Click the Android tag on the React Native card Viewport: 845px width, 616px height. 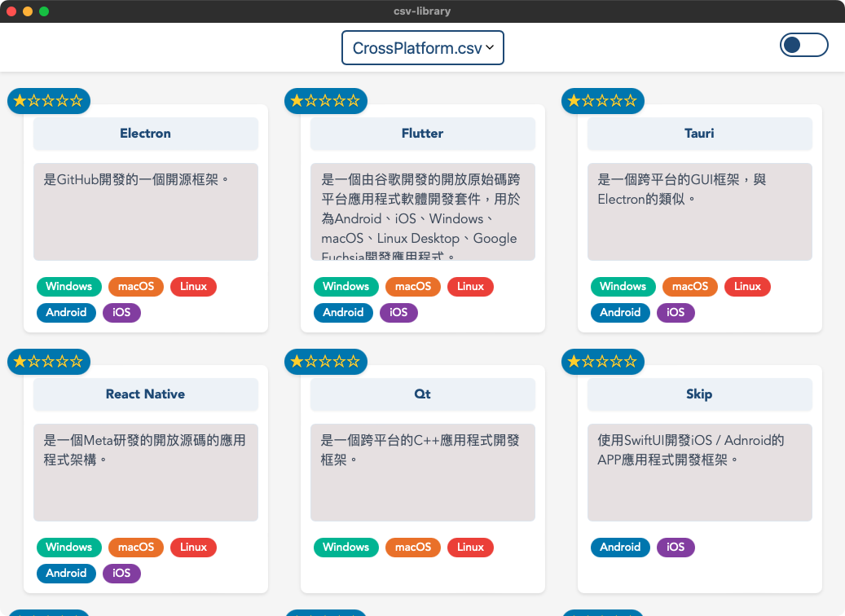point(66,574)
